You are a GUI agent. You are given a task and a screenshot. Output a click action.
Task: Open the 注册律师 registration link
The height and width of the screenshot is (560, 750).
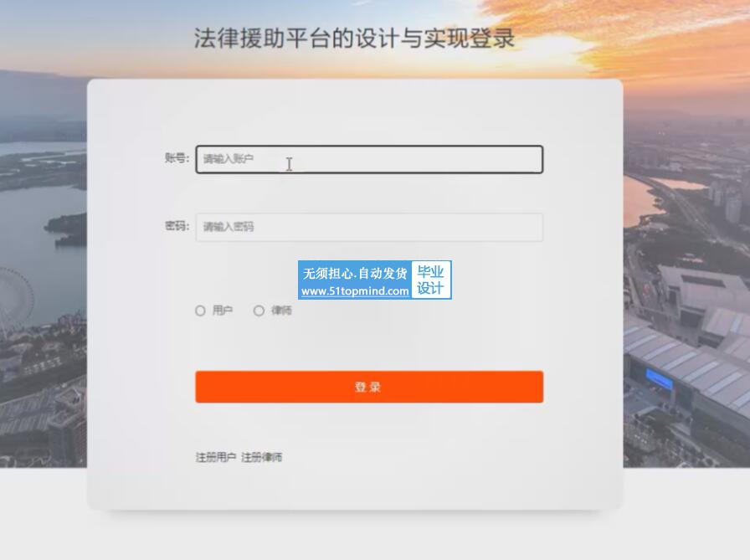pos(262,457)
